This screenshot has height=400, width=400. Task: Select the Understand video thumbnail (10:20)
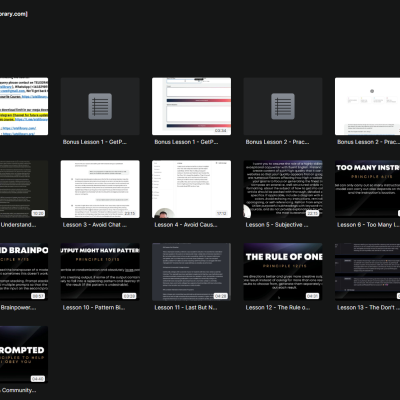24,189
